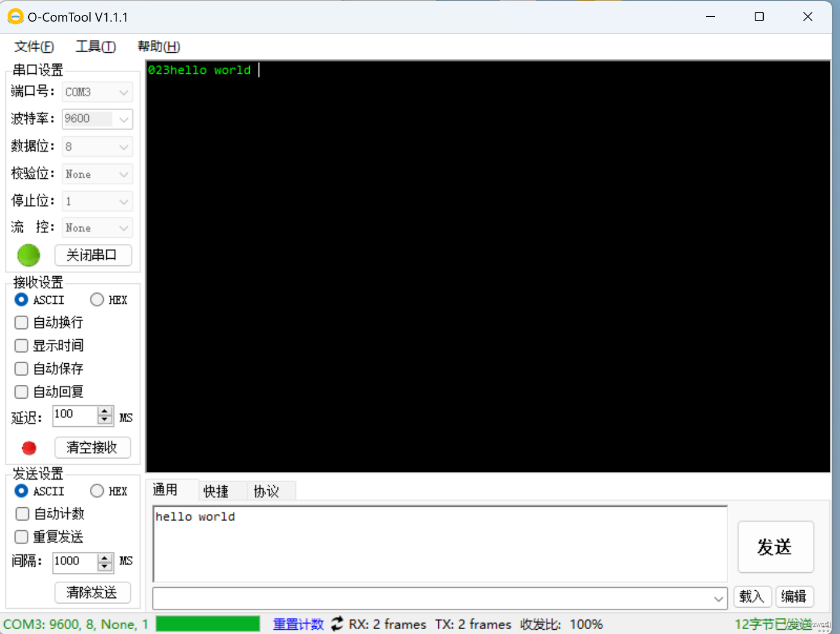Select HEX receive mode

(x=97, y=300)
